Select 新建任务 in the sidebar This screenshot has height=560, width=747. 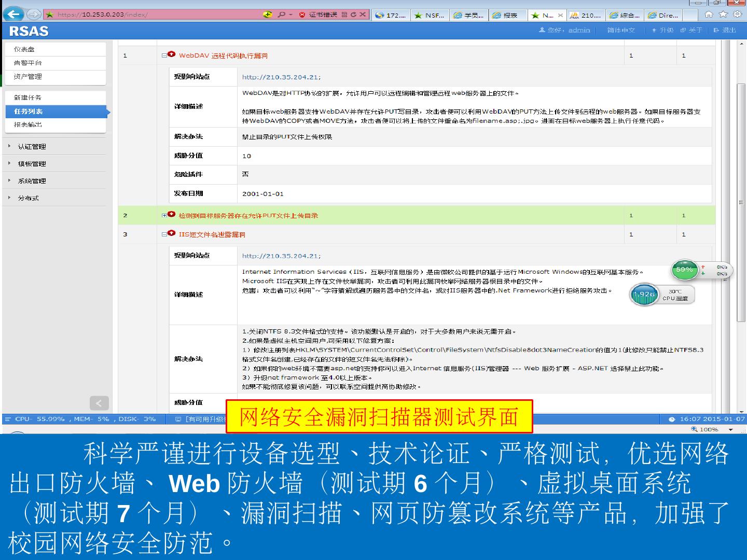(x=27, y=97)
